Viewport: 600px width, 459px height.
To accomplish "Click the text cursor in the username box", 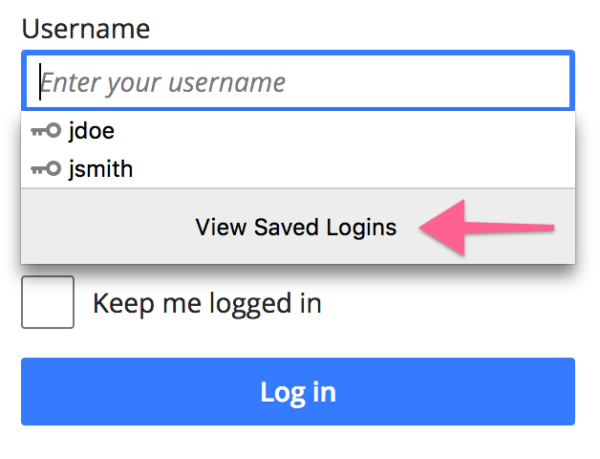I will coord(40,81).
